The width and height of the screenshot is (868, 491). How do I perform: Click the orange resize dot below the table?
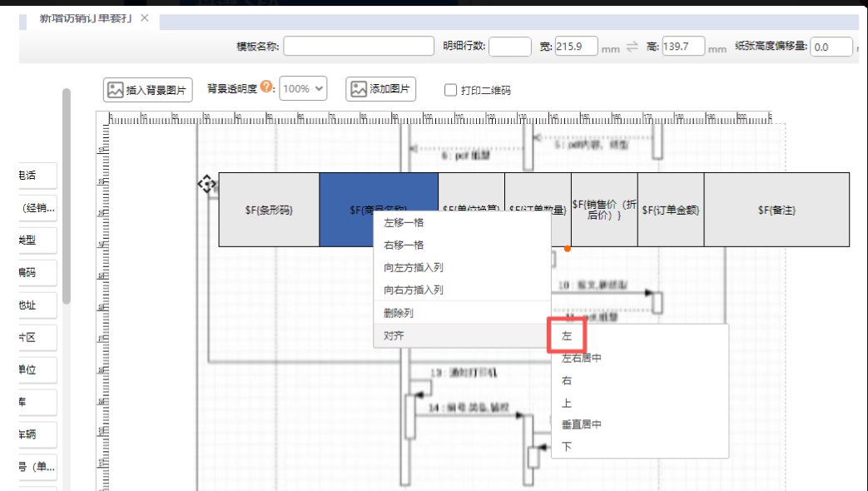pos(568,248)
